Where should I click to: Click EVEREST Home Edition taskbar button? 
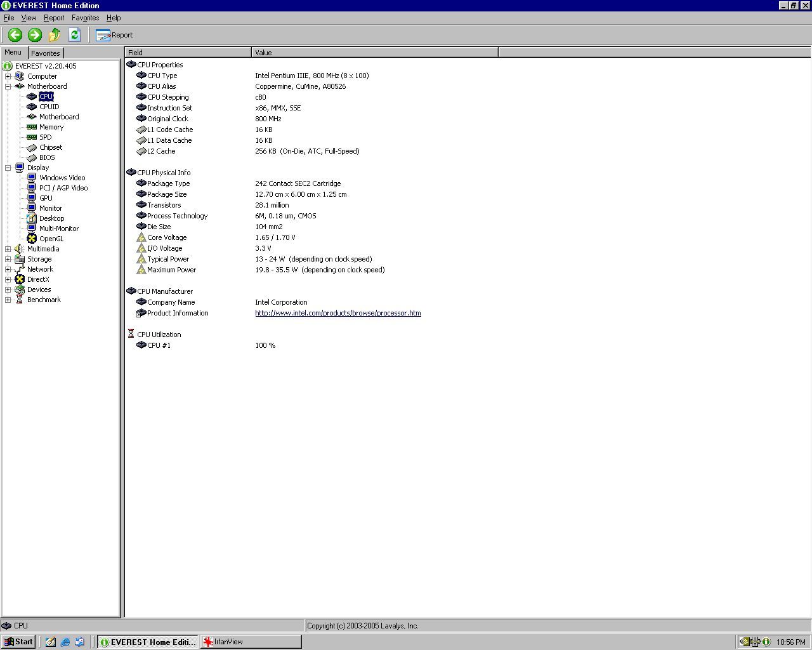[147, 642]
